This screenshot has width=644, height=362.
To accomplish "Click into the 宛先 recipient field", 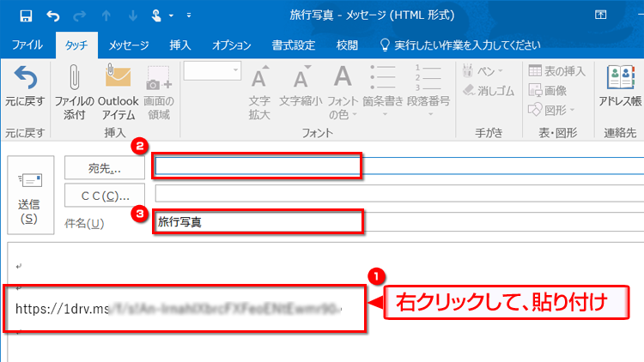I will pyautogui.click(x=399, y=166).
